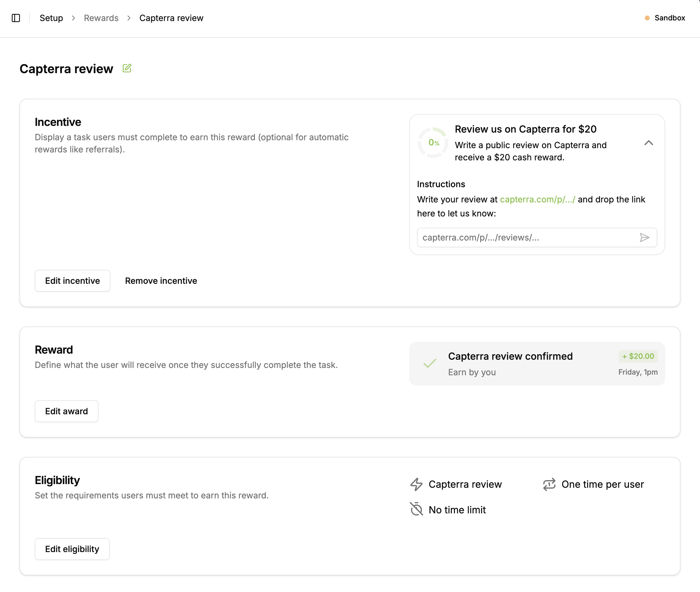Viewport: 700px width, 592px height.
Task: Open Rewards in breadcrumb
Action: coord(101,18)
